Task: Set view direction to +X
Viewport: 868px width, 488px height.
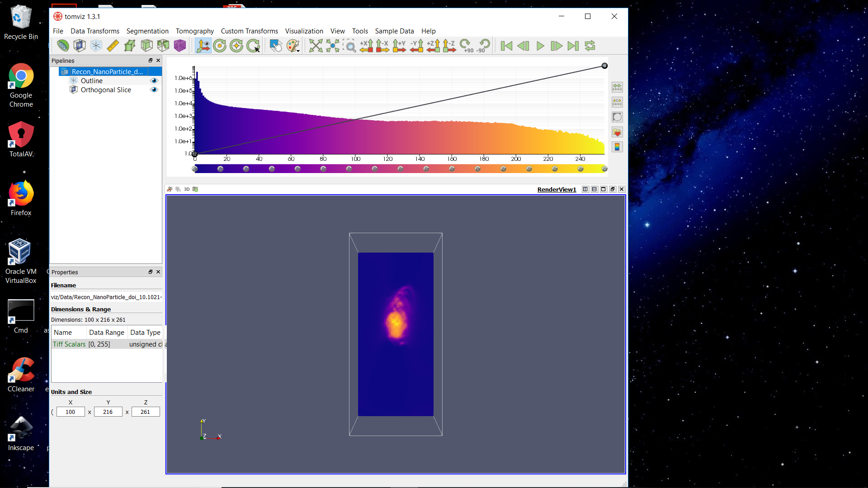Action: click(x=366, y=46)
